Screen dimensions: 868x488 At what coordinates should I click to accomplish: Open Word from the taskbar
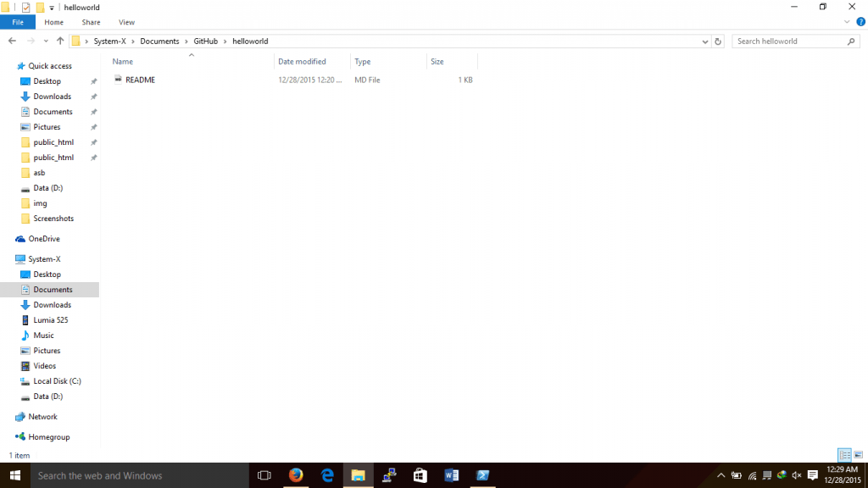pyautogui.click(x=451, y=475)
